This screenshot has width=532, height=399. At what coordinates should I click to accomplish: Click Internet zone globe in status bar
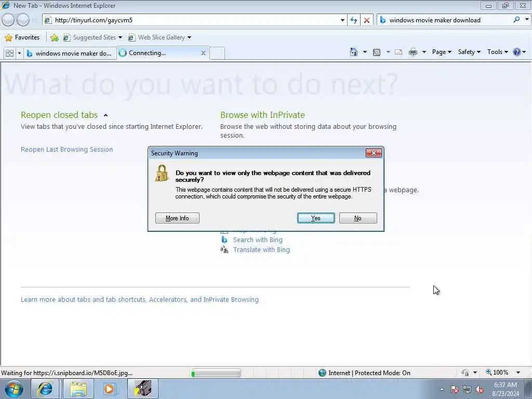322,373
